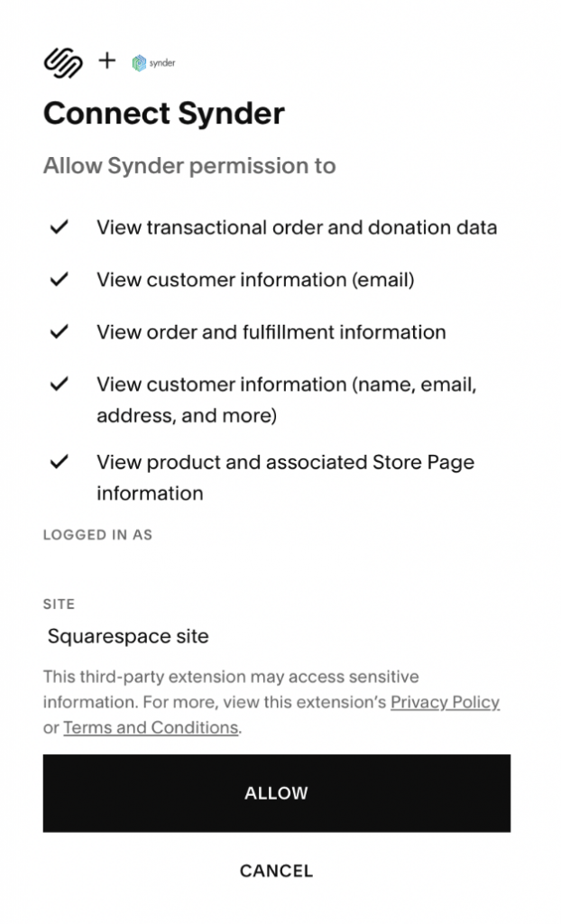
Task: Click the Connect Synder heading
Action: (x=163, y=114)
